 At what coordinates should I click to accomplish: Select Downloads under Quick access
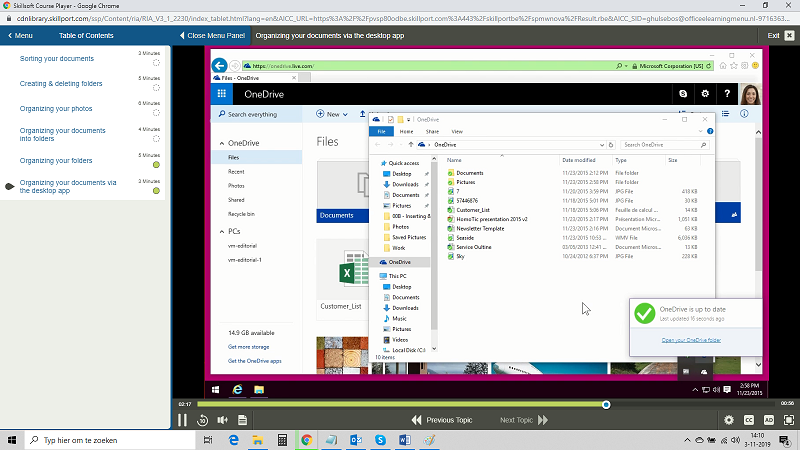pyautogui.click(x=405, y=185)
